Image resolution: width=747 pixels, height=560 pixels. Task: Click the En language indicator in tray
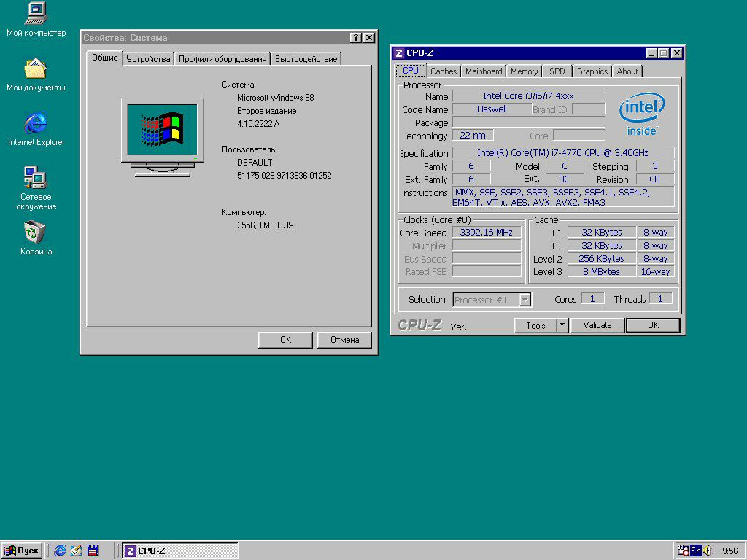696,551
